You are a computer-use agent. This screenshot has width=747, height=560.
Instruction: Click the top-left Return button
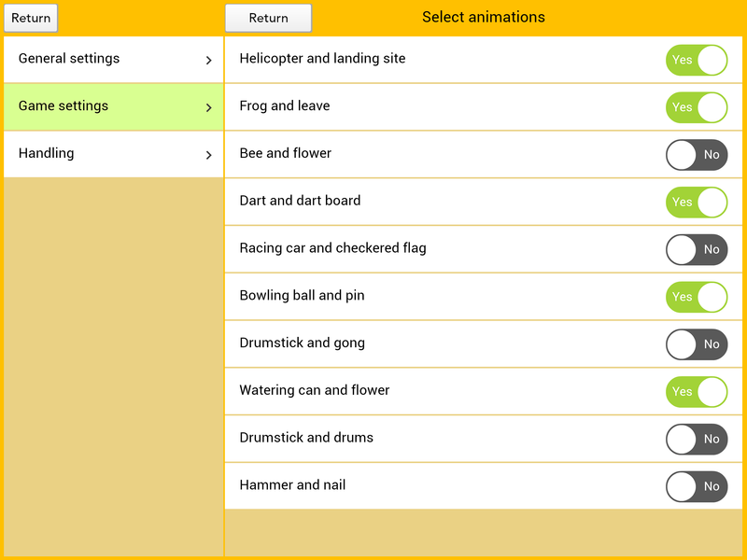[31, 18]
